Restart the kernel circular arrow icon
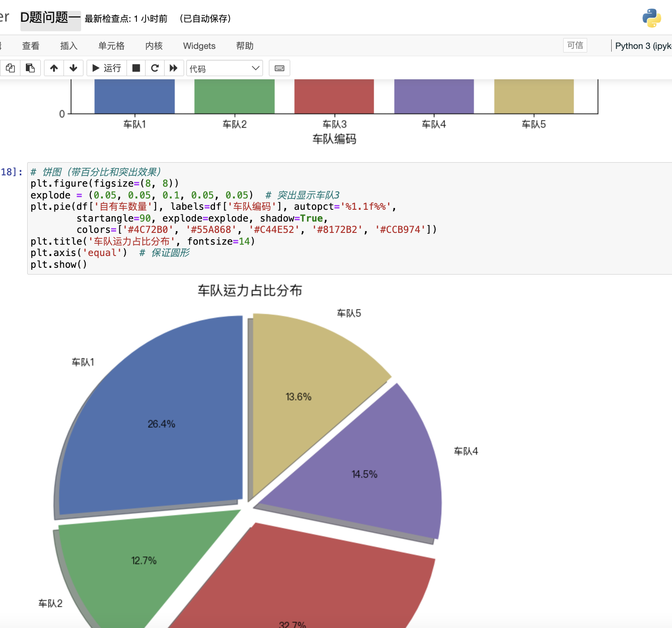The width and height of the screenshot is (672, 628). point(155,68)
